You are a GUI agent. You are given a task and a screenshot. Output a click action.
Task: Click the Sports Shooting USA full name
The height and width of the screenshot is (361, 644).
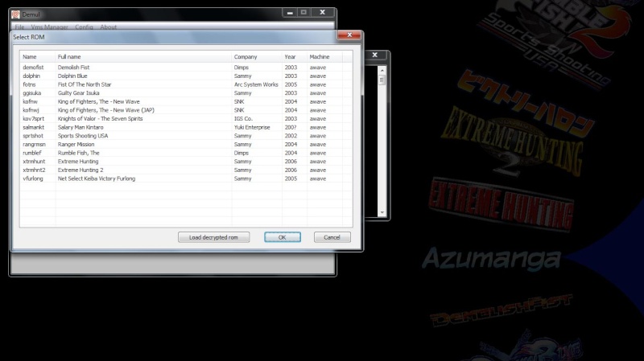tap(83, 136)
